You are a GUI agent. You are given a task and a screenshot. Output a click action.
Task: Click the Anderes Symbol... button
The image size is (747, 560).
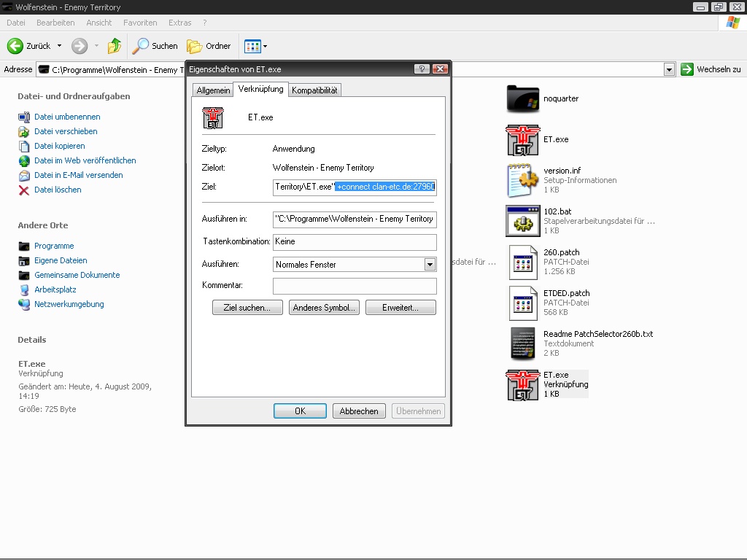click(324, 308)
